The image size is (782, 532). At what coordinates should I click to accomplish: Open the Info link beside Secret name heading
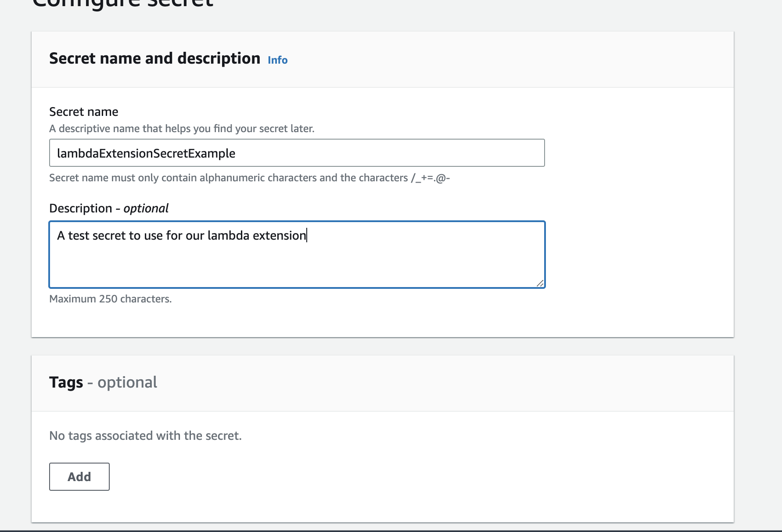pos(278,60)
